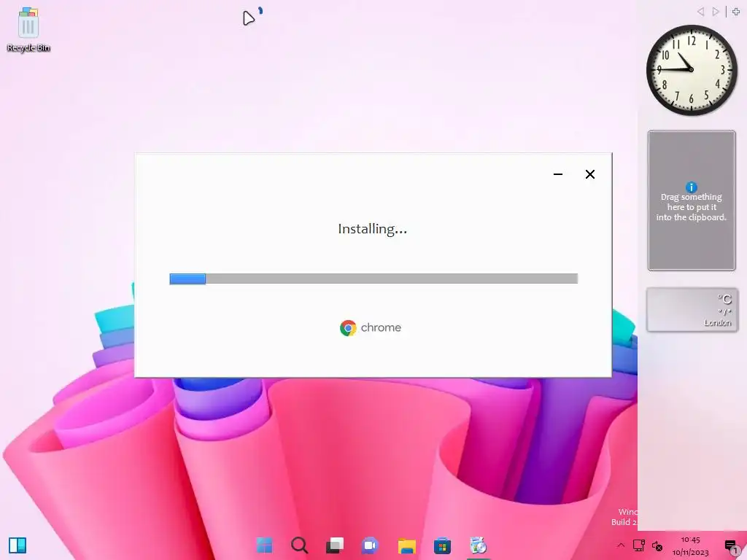
Task: Add a gadget with the plus icon
Action: coord(736,12)
